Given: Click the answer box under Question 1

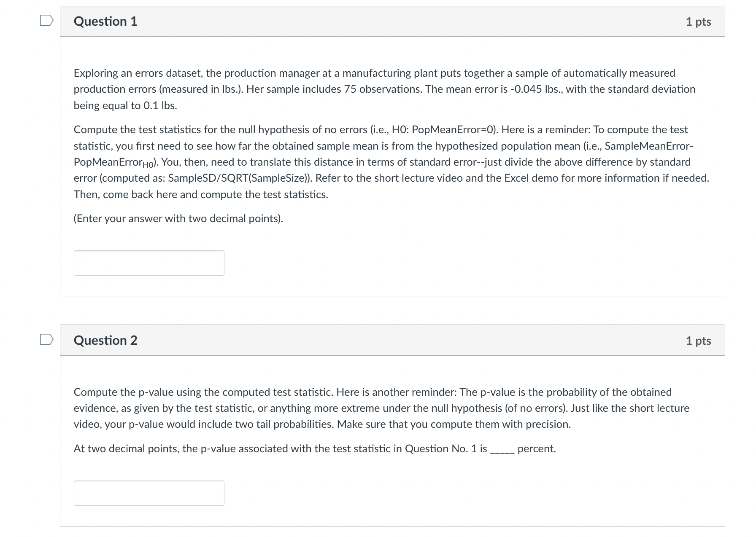Looking at the screenshot, I should tap(148, 263).
